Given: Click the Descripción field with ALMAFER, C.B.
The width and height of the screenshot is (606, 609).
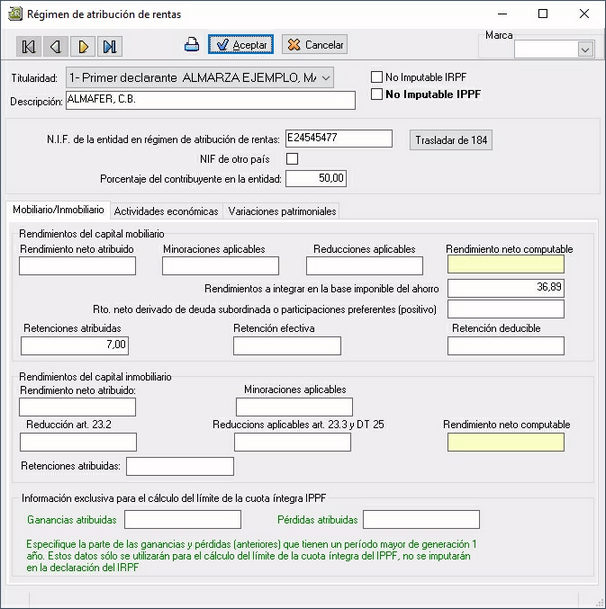Looking at the screenshot, I should 211,100.
